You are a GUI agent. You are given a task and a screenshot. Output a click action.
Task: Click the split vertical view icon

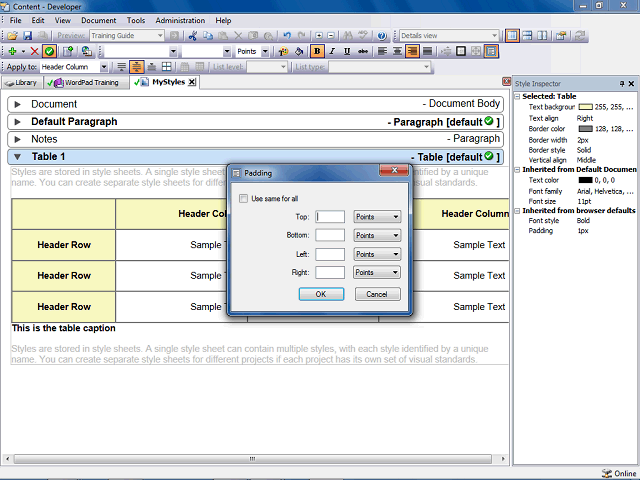tap(542, 36)
